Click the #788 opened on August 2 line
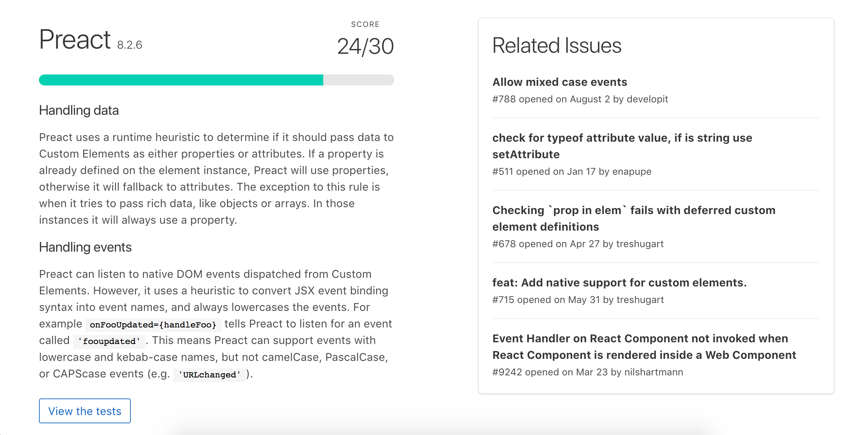This screenshot has width=868, height=435. (580, 99)
